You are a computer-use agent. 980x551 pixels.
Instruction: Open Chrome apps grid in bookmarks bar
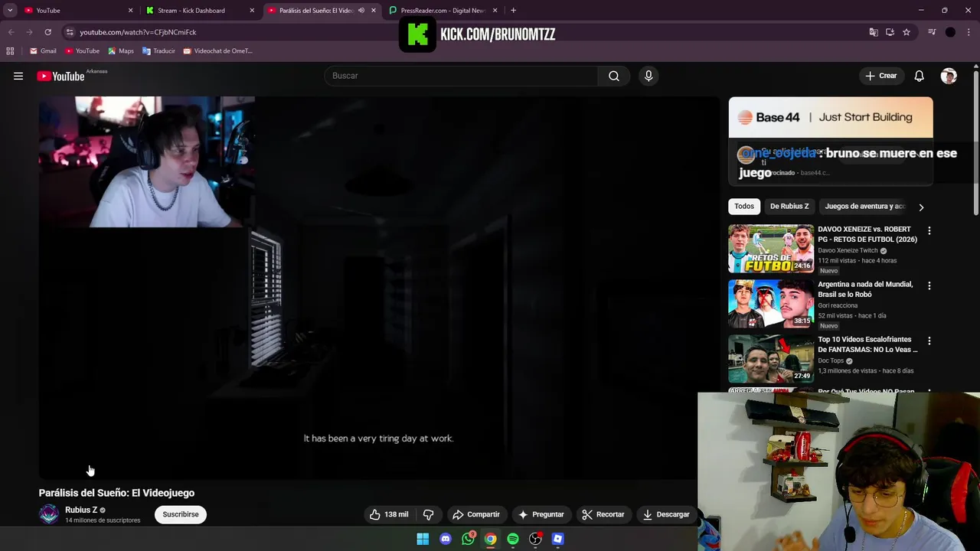pos(10,51)
